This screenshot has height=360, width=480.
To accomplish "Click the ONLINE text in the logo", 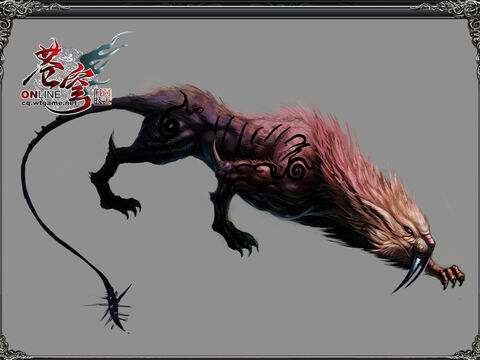I will (41, 95).
